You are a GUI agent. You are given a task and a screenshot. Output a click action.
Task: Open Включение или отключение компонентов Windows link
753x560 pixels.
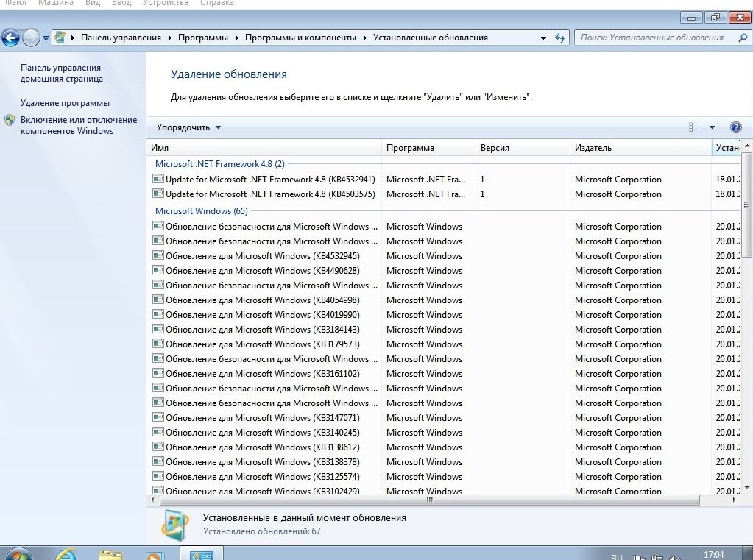(x=79, y=125)
